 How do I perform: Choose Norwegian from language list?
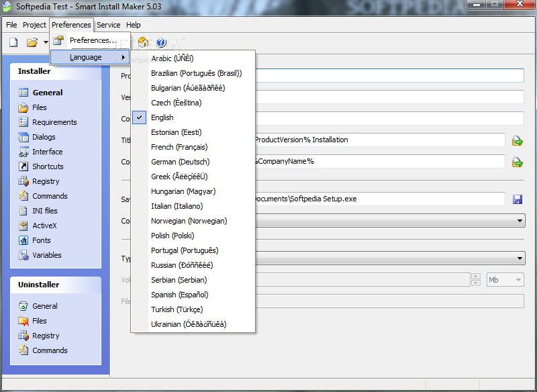click(193, 221)
